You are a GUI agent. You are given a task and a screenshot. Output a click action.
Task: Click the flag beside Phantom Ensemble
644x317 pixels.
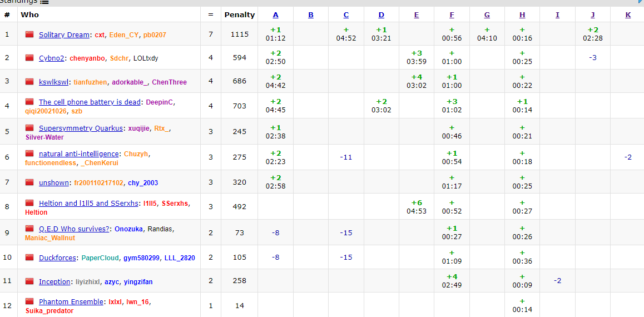coord(29,301)
